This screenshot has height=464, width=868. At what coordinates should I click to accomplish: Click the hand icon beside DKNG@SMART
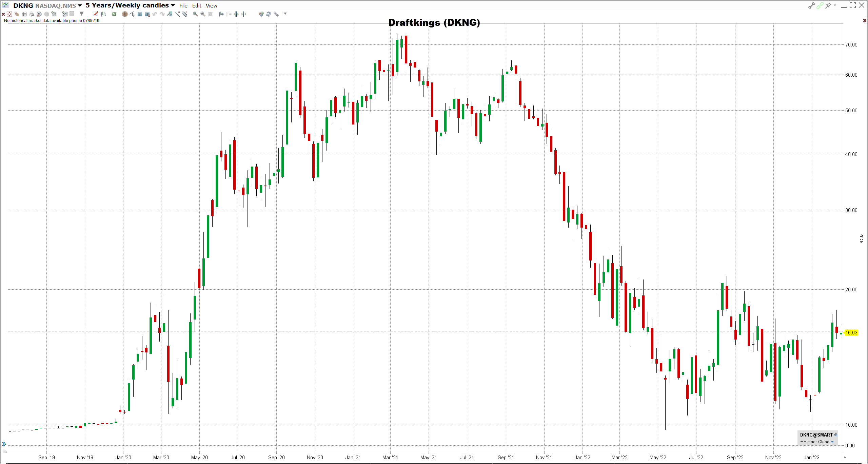(x=836, y=435)
